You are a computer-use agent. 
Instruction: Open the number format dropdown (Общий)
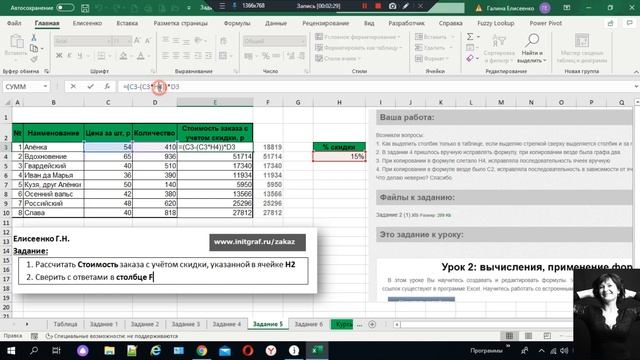[x=303, y=41]
